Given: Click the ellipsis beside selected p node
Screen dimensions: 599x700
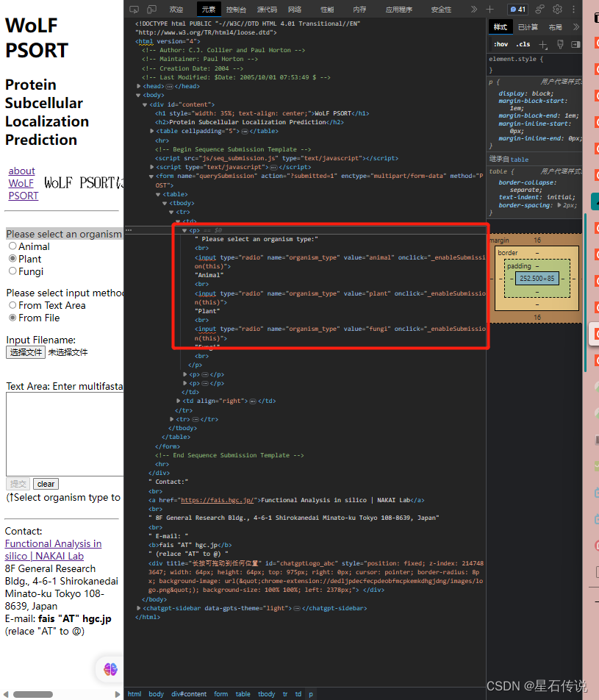Looking at the screenshot, I should coord(129,230).
